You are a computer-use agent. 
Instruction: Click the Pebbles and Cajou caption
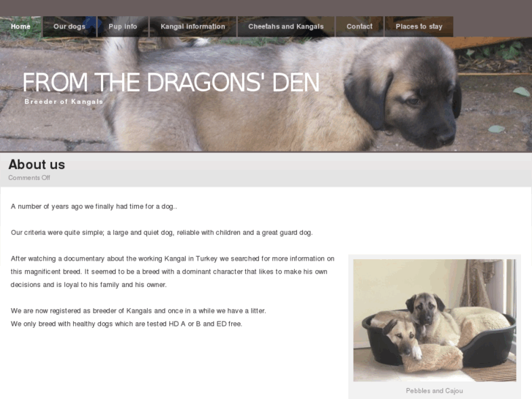coord(434,391)
